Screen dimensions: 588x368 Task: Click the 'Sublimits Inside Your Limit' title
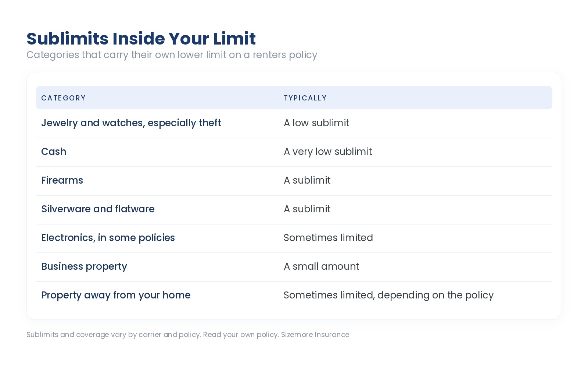(141, 39)
